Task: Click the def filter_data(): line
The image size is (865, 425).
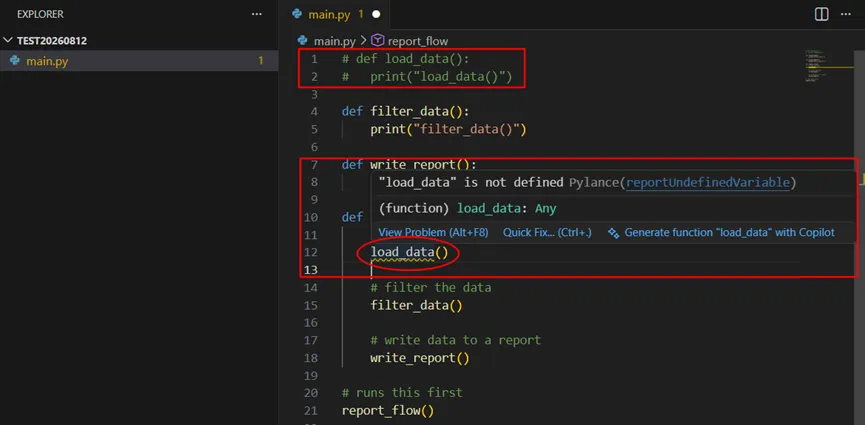Action: coord(405,111)
